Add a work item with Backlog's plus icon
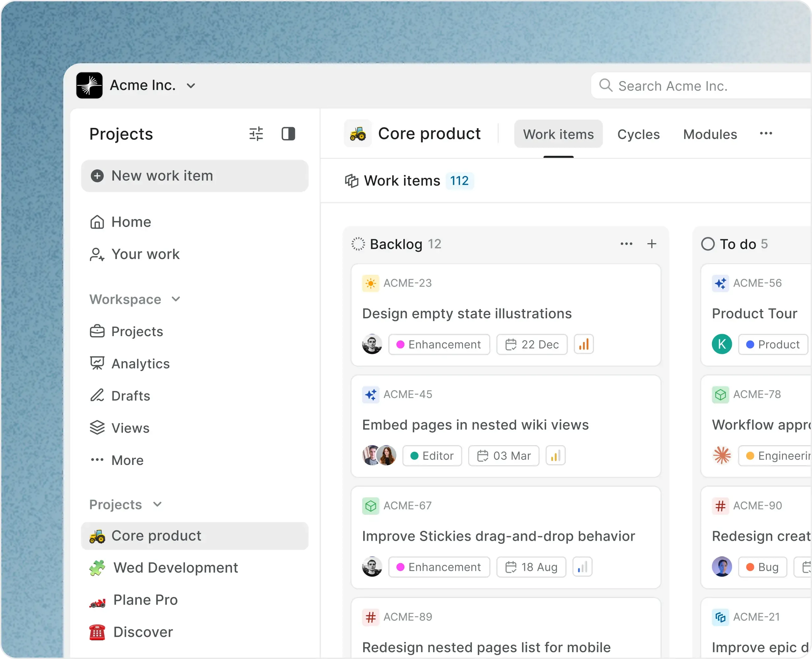Image resolution: width=812 pixels, height=659 pixels. point(652,244)
